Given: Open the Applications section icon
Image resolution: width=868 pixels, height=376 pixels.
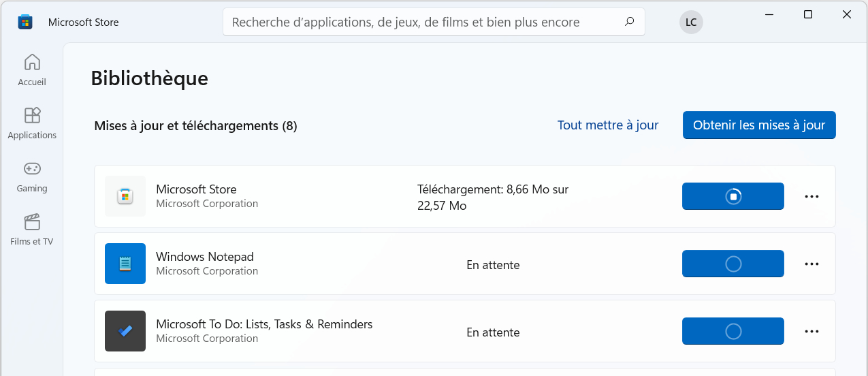Looking at the screenshot, I should point(32,115).
